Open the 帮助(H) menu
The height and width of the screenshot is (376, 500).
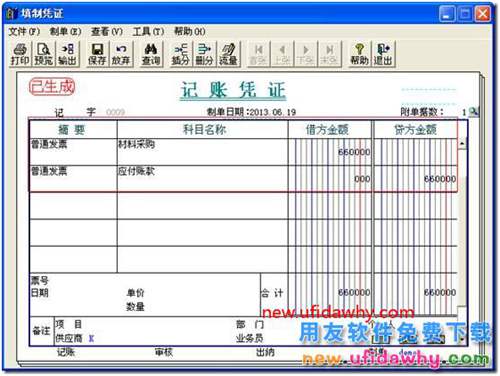(x=190, y=31)
